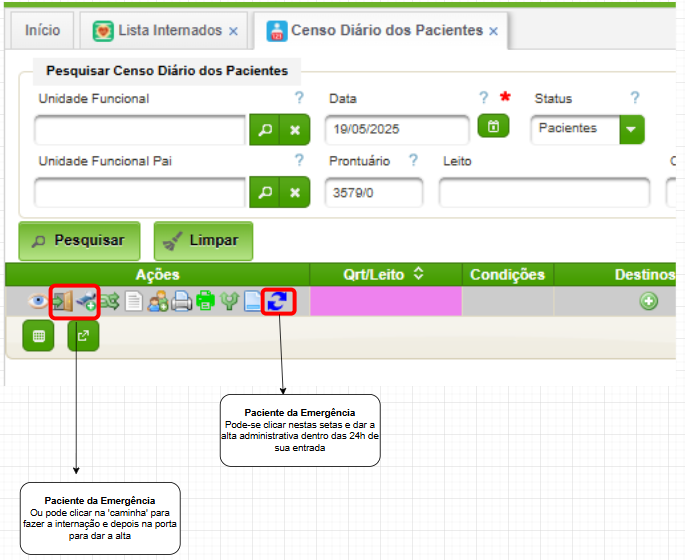Click the Prontuário input field

coord(373,193)
